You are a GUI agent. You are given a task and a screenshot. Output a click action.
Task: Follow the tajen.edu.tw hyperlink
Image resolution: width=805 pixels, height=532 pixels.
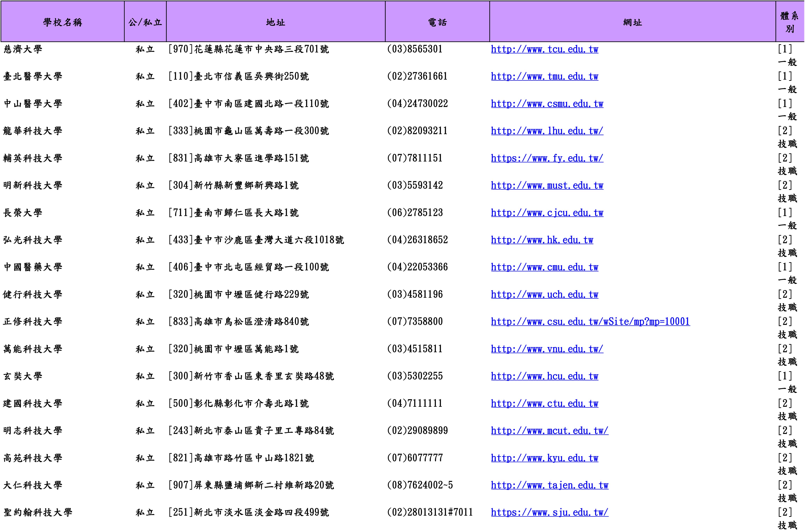[549, 485]
